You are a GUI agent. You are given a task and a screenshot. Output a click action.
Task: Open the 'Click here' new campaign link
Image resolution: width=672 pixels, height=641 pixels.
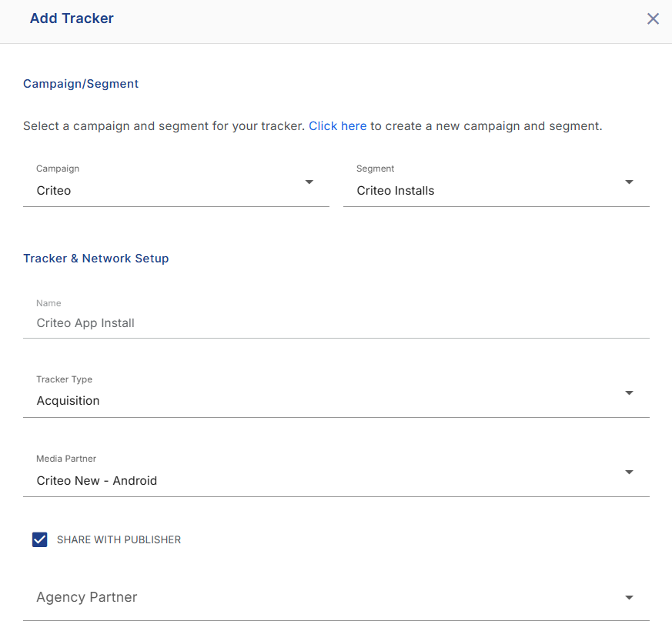click(337, 126)
